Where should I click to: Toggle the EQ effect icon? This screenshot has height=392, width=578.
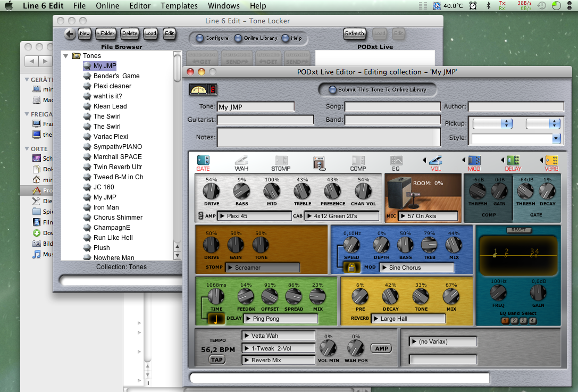396,161
